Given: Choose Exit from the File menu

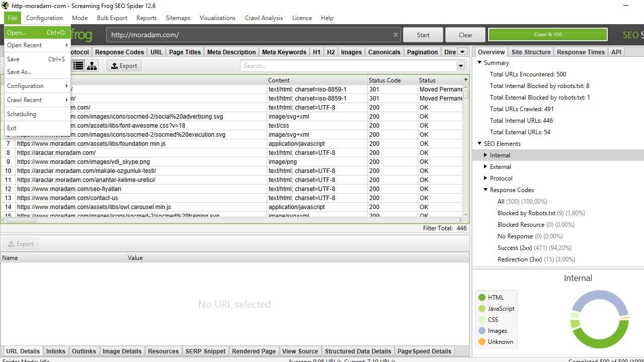Looking at the screenshot, I should pyautogui.click(x=37, y=128).
